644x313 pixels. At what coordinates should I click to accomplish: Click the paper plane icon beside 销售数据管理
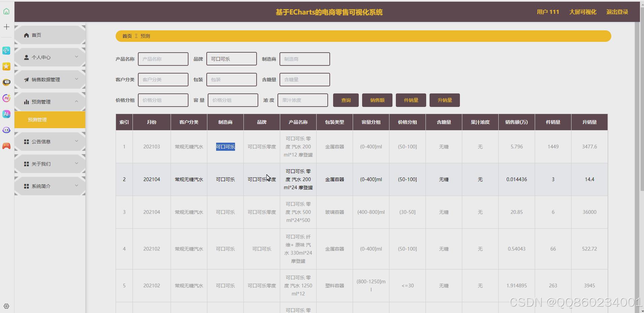(26, 80)
